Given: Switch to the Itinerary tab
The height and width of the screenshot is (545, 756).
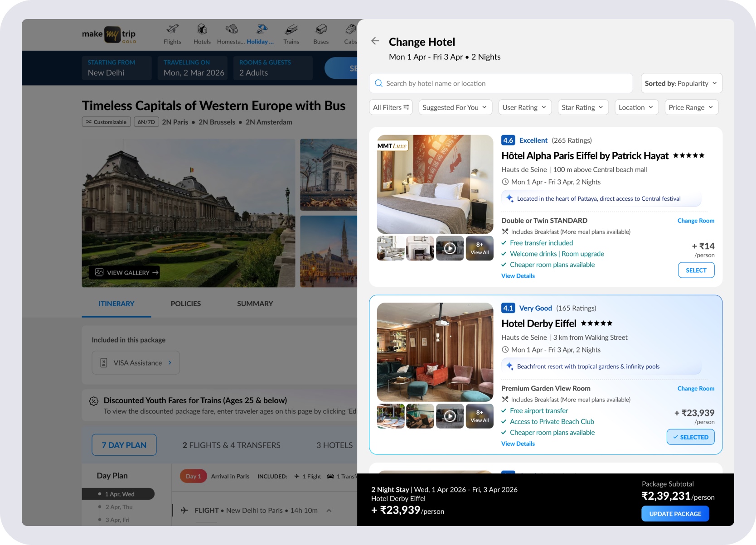Looking at the screenshot, I should (x=116, y=304).
